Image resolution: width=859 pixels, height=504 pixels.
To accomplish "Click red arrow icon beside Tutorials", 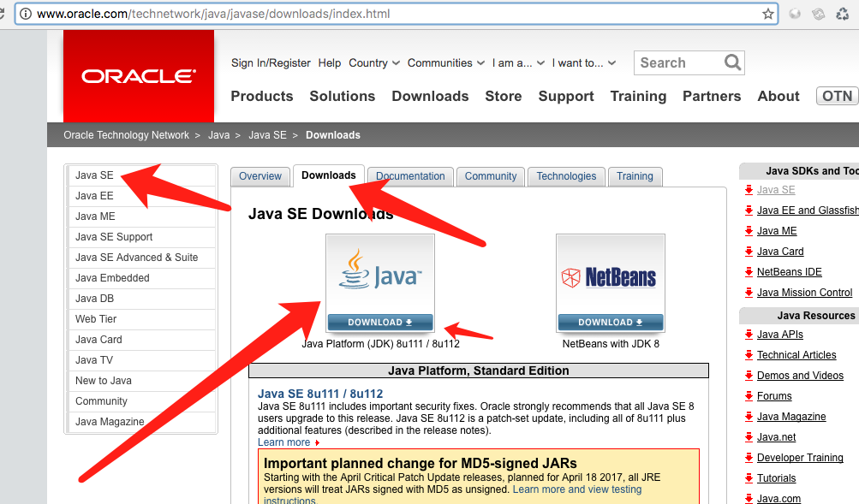I will [749, 478].
